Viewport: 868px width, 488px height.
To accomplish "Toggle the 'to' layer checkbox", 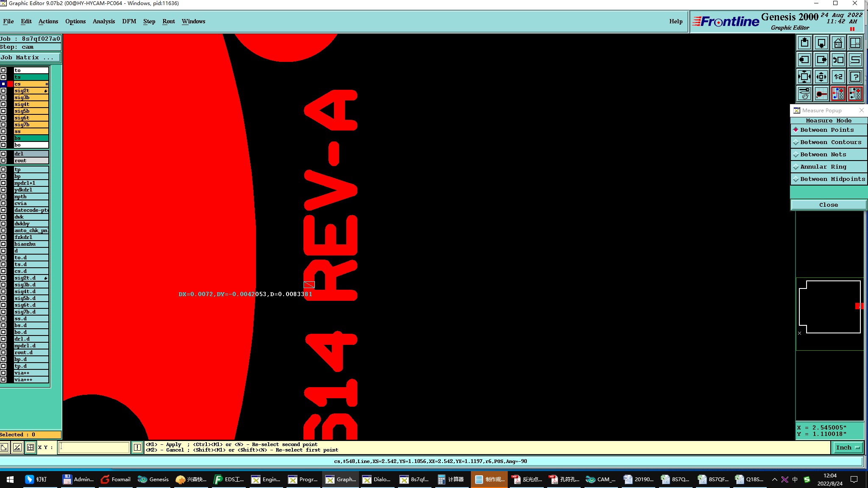I will (3, 70).
